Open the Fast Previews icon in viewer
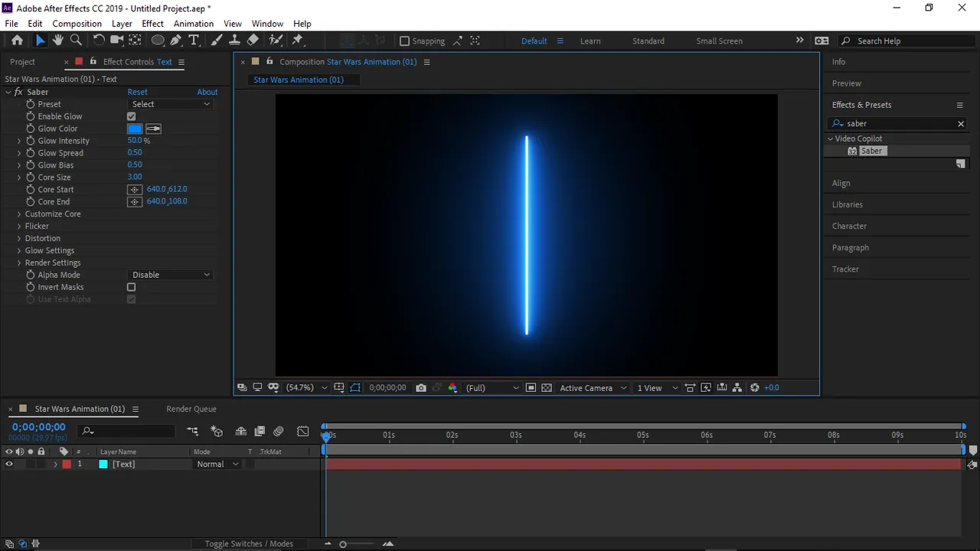The image size is (980, 551). (706, 388)
